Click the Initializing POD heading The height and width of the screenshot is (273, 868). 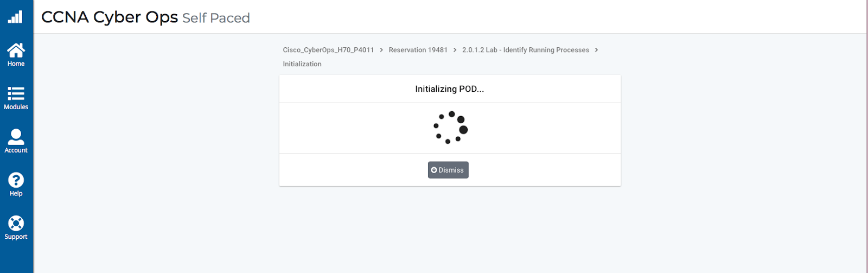tap(450, 89)
